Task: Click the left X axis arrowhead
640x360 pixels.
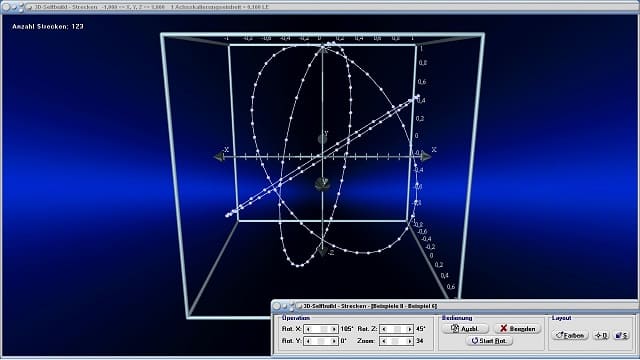Action: point(219,156)
